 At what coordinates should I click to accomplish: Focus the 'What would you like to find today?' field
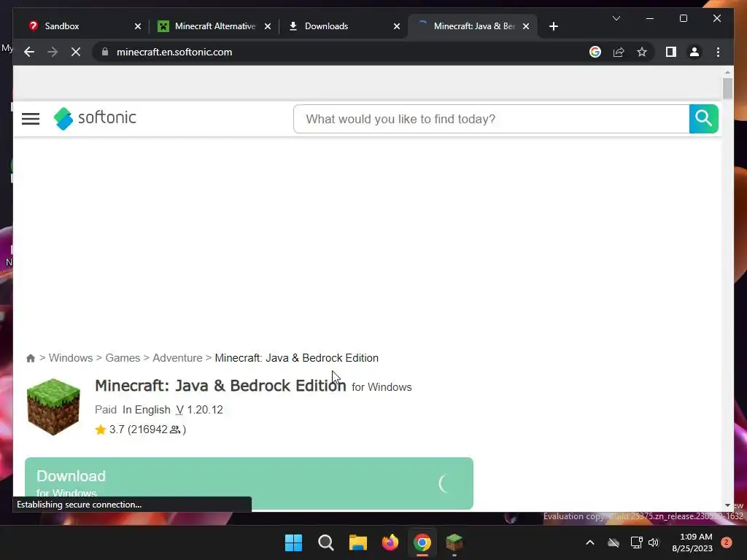[x=491, y=119]
